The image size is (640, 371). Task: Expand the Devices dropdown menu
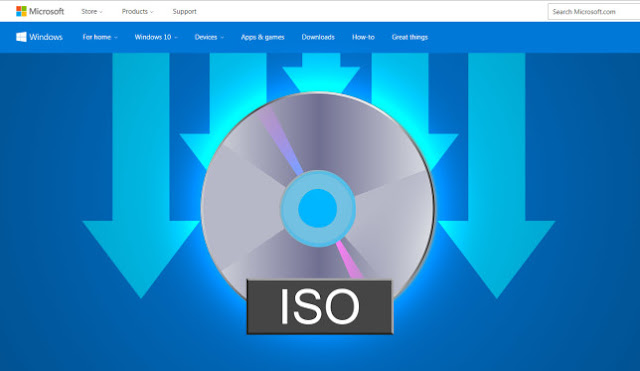(x=209, y=37)
